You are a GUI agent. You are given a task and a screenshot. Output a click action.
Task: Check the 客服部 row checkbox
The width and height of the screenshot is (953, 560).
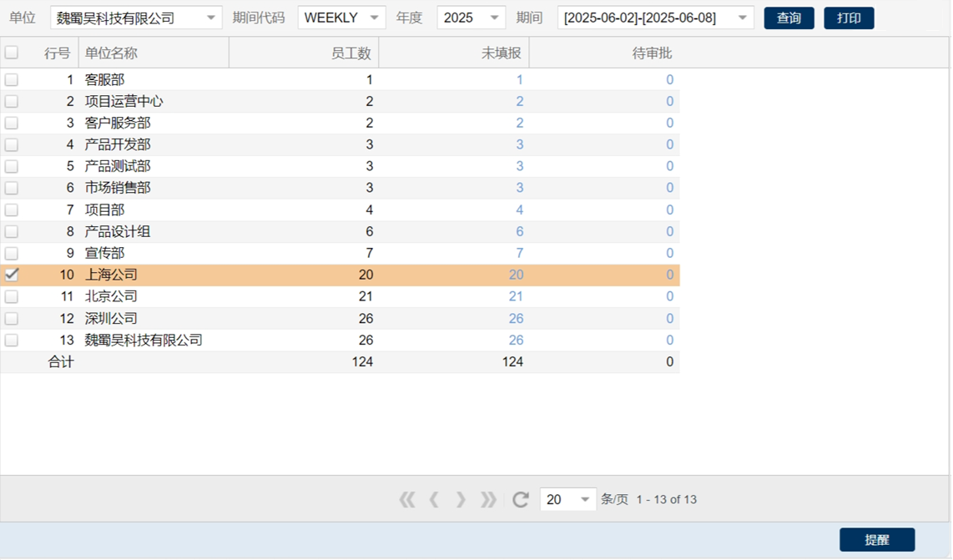[x=12, y=80]
